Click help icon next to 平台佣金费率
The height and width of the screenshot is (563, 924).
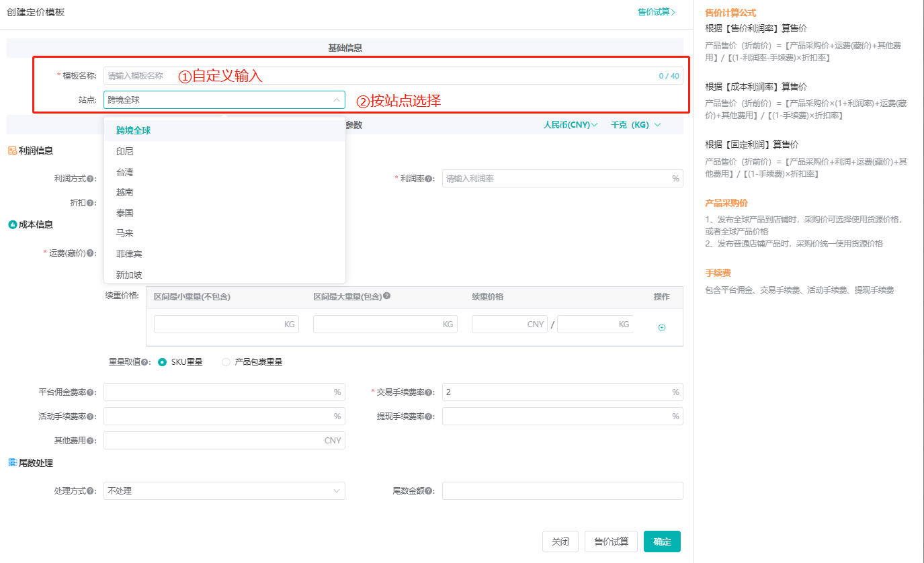point(90,392)
